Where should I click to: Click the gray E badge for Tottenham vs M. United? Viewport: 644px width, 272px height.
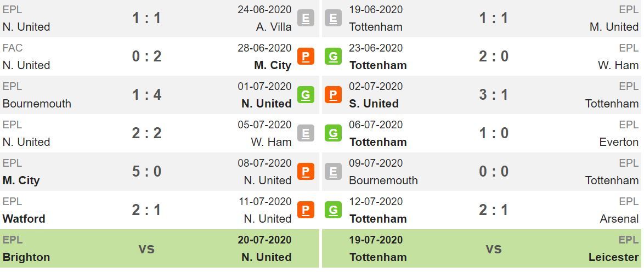pos(333,18)
